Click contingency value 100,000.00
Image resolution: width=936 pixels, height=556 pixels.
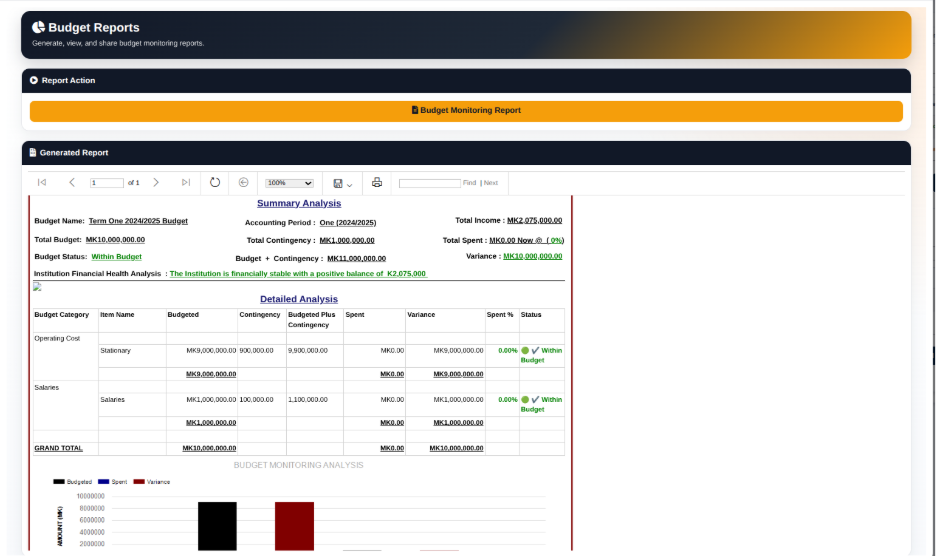coord(256,400)
